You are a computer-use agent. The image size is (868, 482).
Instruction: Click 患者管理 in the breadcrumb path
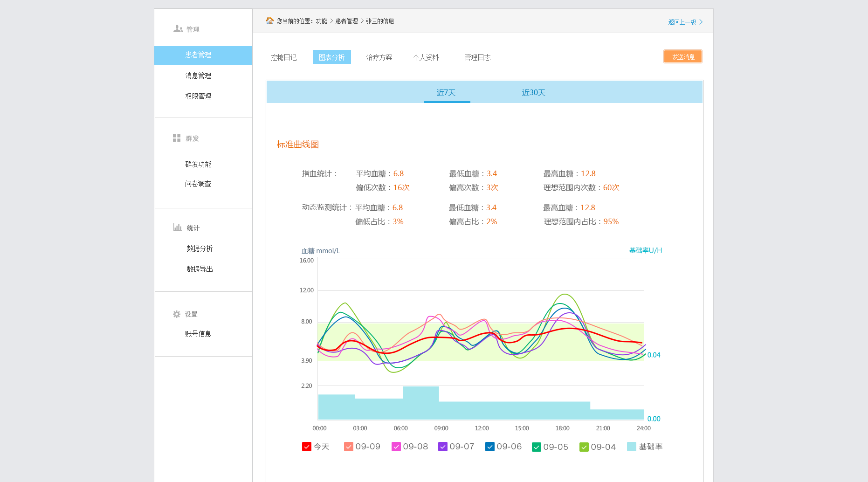click(x=346, y=21)
